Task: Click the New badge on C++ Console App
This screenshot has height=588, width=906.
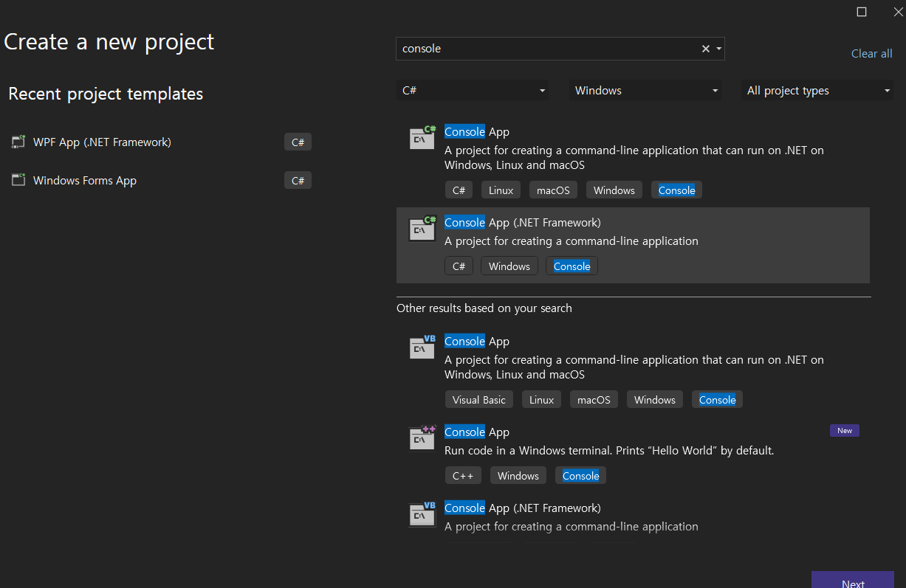Action: [x=845, y=430]
